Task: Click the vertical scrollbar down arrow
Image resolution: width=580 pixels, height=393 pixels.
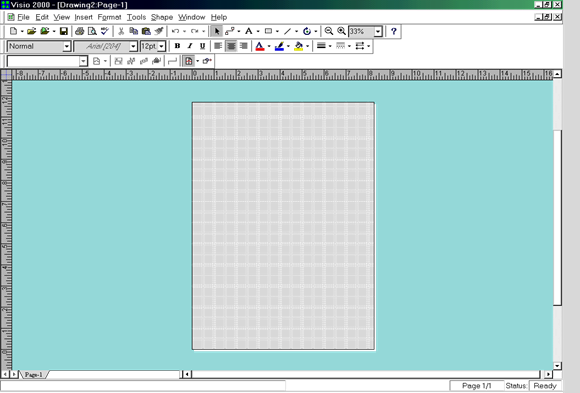Action: (x=557, y=366)
